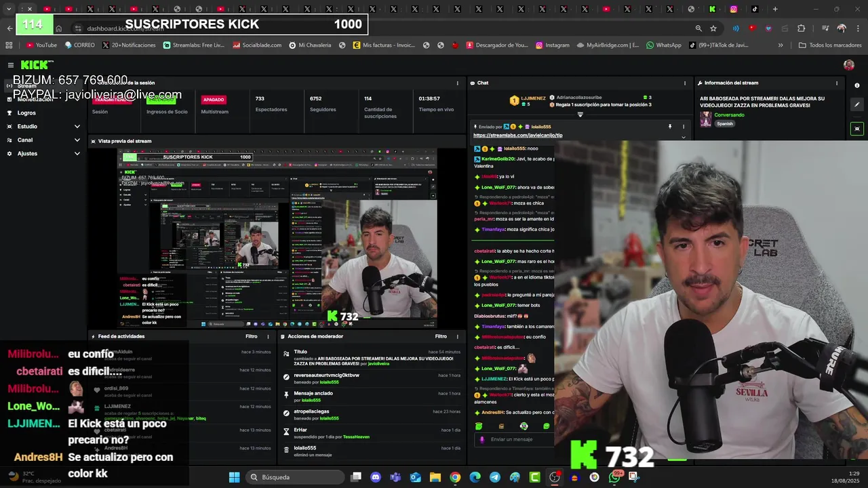This screenshot has width=868, height=488.
Task: Open Todos los marcadores folder
Action: tap(829, 45)
